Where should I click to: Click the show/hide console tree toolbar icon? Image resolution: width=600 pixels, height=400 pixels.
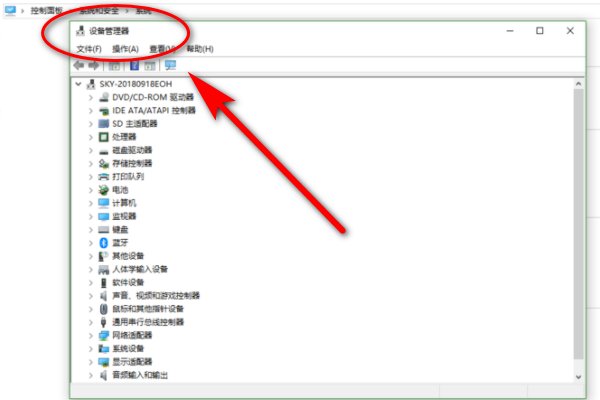pos(114,65)
